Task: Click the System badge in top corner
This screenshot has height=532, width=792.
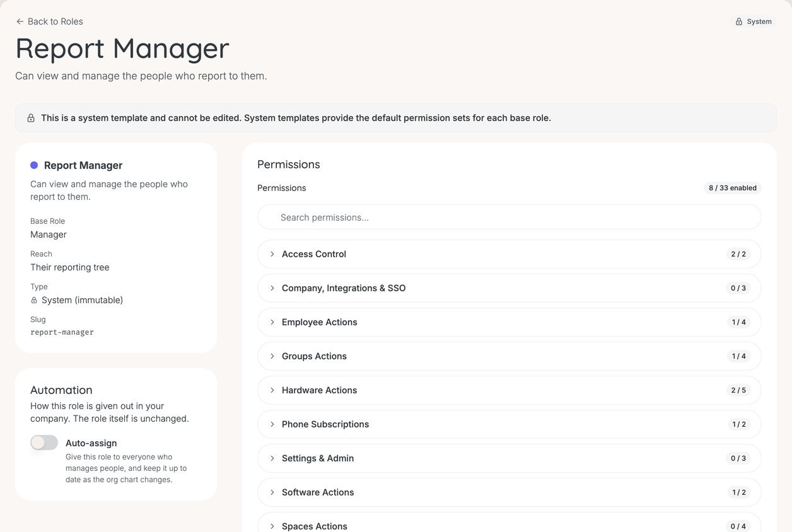Action: pos(754,21)
